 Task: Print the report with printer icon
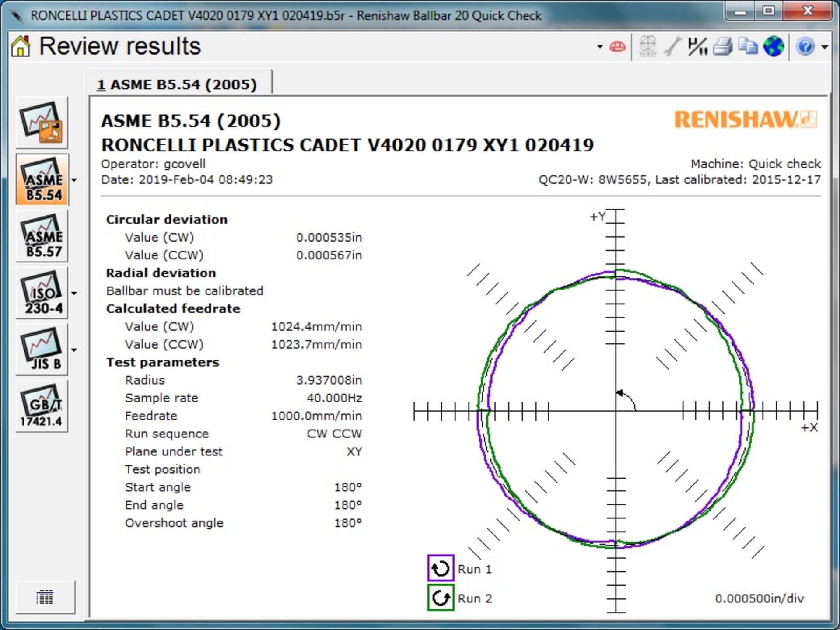point(723,46)
